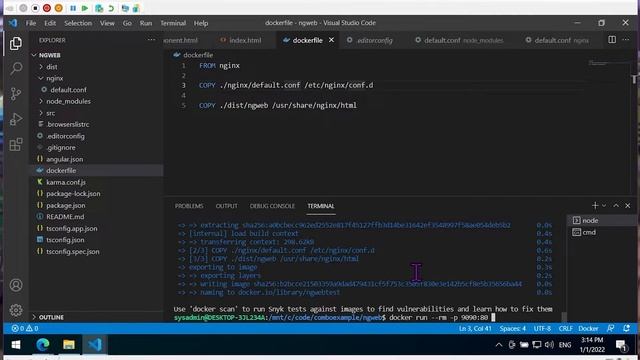Open README.md in the explorer

pos(65,217)
